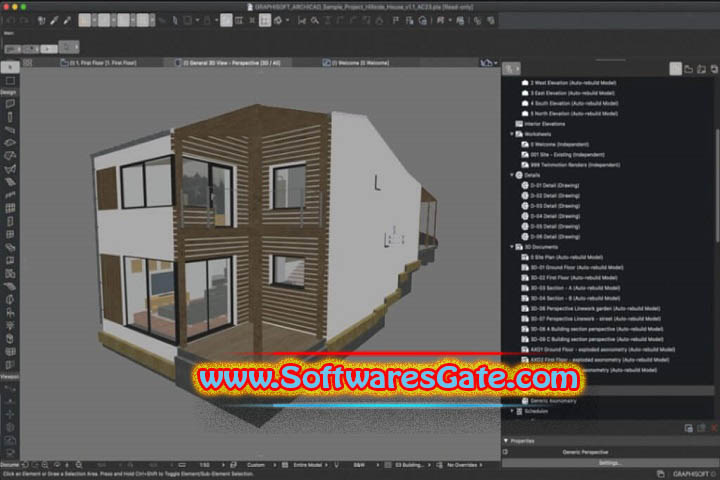Click the Redo arrow in toolbar
This screenshot has width=720, height=480.
tap(24, 20)
